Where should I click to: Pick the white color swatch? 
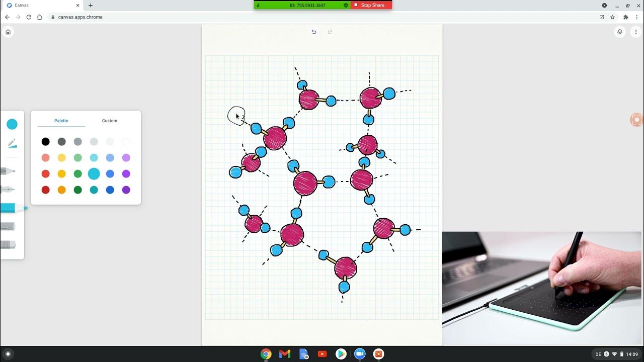126,142
